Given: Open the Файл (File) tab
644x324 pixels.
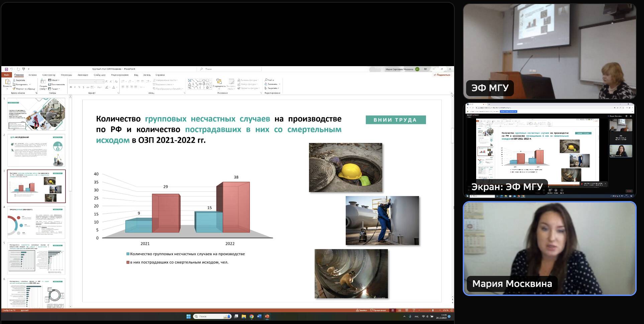Looking at the screenshot, I should coord(7,75).
